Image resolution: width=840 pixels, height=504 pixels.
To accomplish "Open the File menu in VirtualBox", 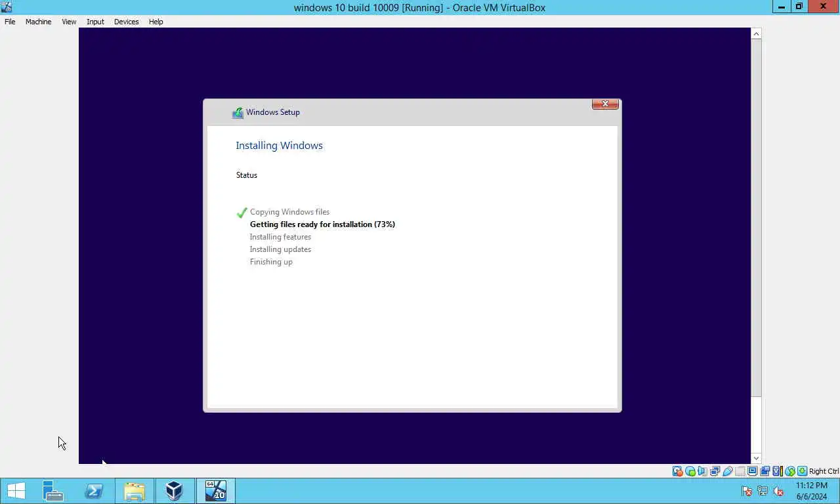I will (10, 22).
